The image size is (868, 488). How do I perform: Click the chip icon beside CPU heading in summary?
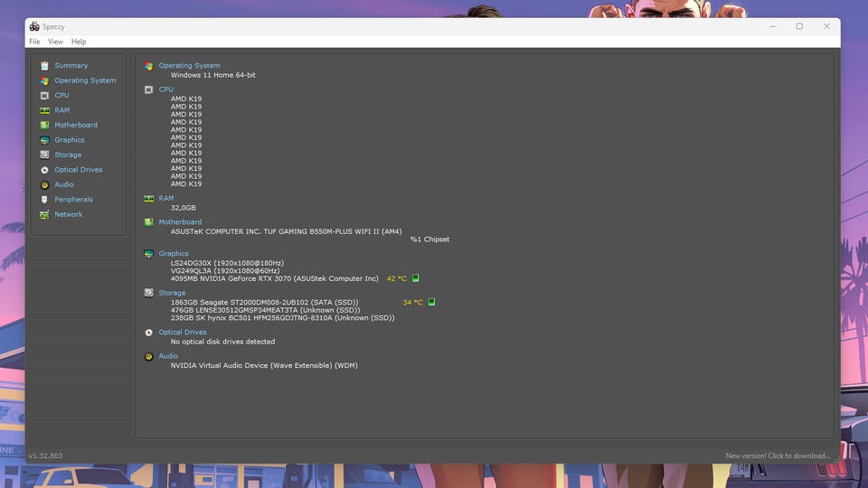148,89
